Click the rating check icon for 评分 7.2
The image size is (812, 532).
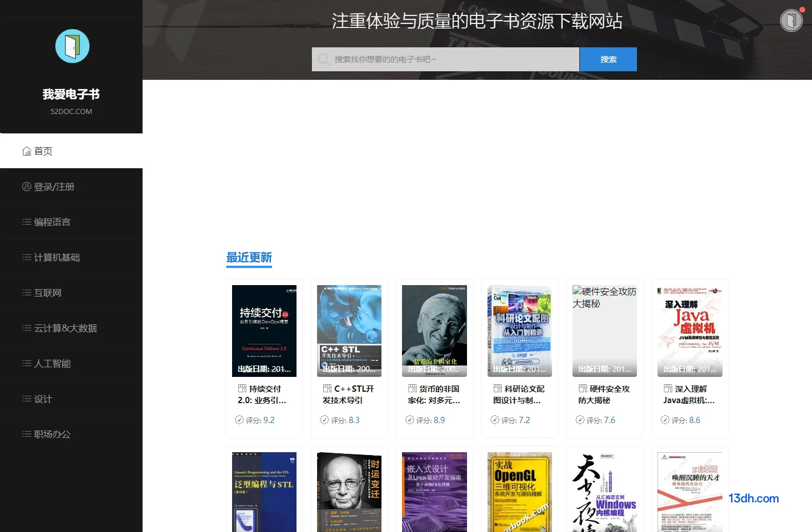coord(495,420)
